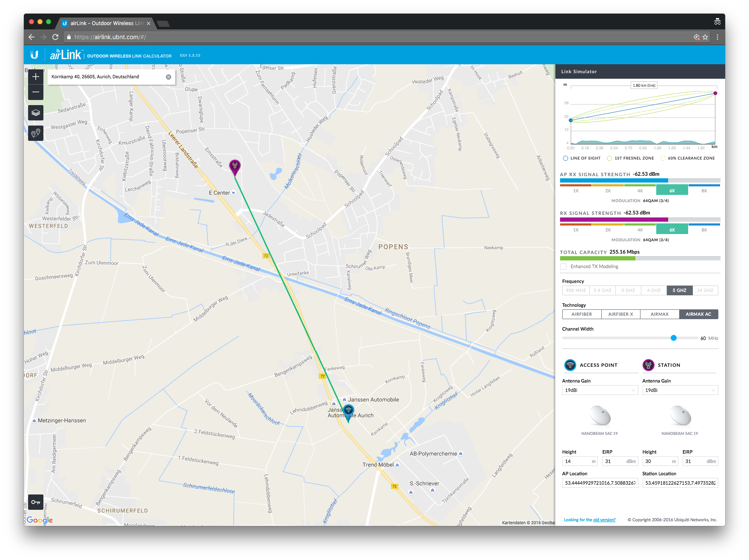
Task: Open the Station antenna gain dropdown
Action: click(680, 390)
